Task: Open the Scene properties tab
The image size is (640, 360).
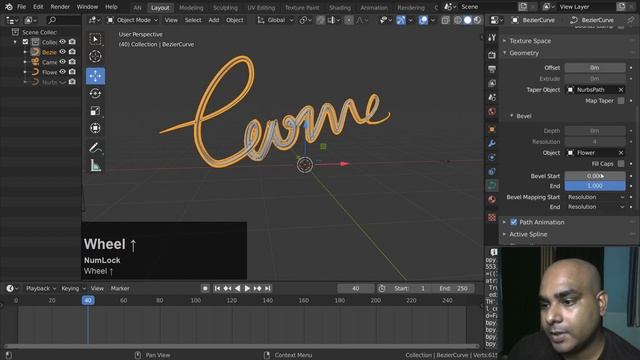Action: [492, 97]
